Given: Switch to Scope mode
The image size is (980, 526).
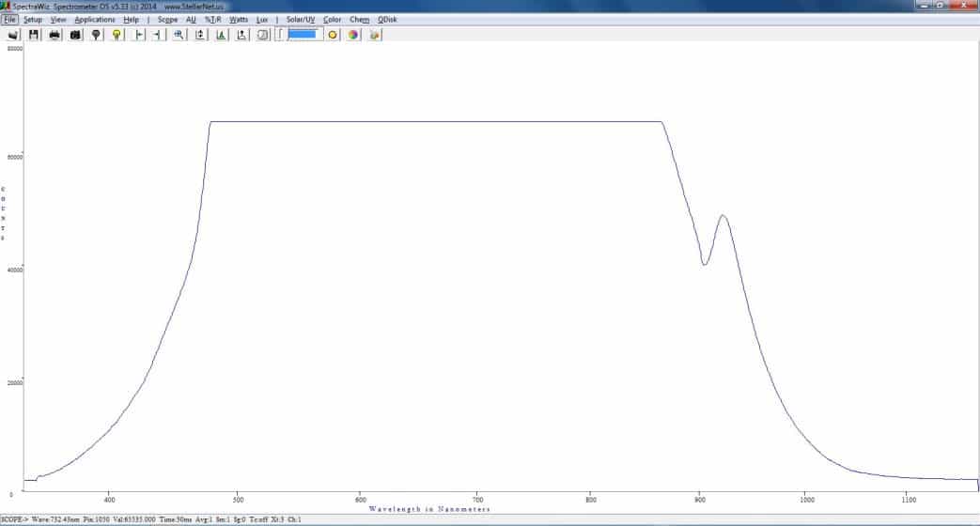Looking at the screenshot, I should pos(167,20).
